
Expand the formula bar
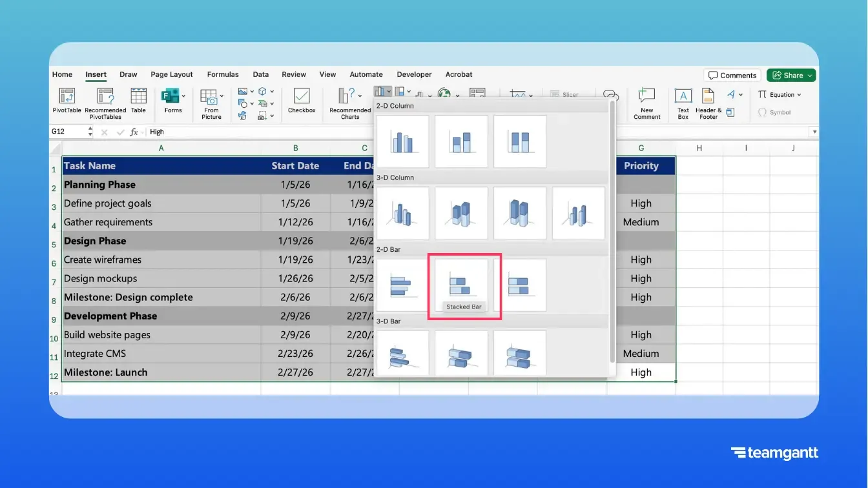tap(814, 132)
